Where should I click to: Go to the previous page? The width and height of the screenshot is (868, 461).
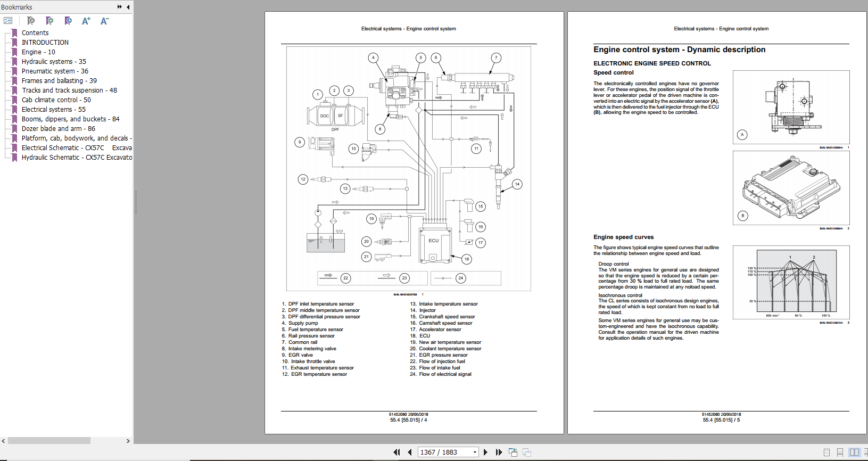(x=409, y=452)
